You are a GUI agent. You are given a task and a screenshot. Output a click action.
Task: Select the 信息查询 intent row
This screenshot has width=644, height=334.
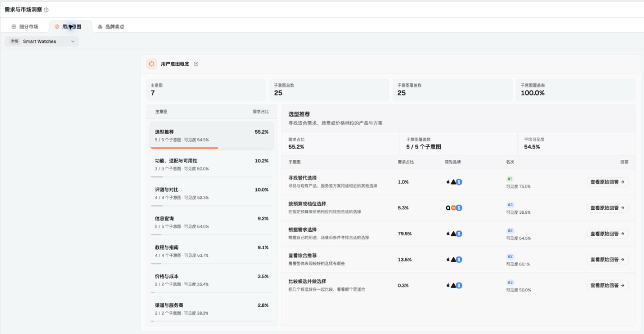point(212,222)
